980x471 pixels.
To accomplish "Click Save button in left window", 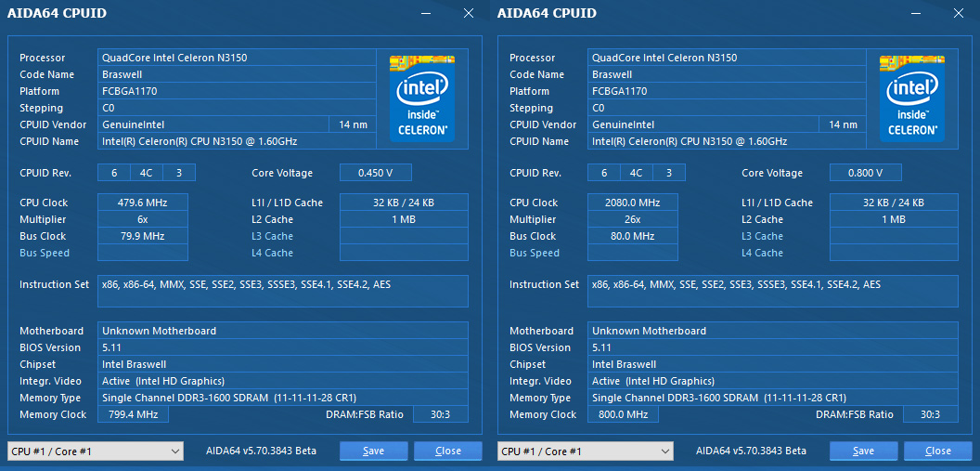I will (374, 451).
